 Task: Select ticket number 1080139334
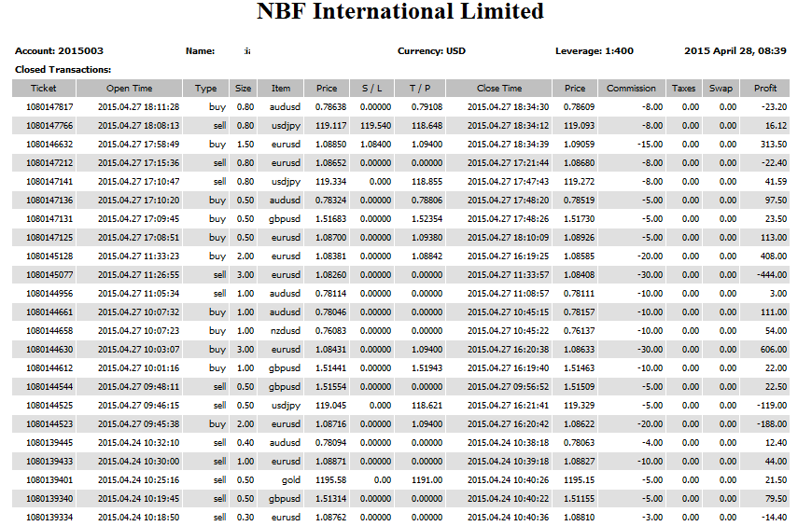(x=49, y=517)
